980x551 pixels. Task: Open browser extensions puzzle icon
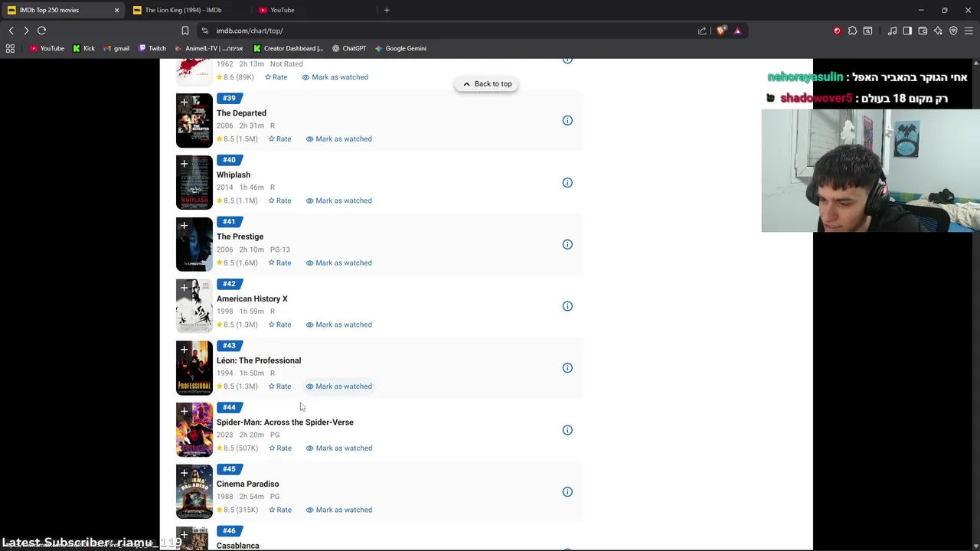click(852, 31)
